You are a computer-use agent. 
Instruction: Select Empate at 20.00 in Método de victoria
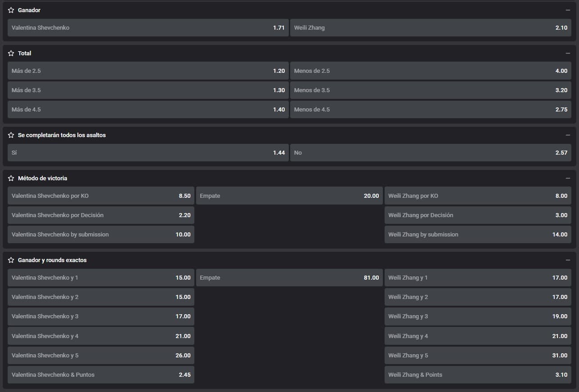pyautogui.click(x=289, y=196)
